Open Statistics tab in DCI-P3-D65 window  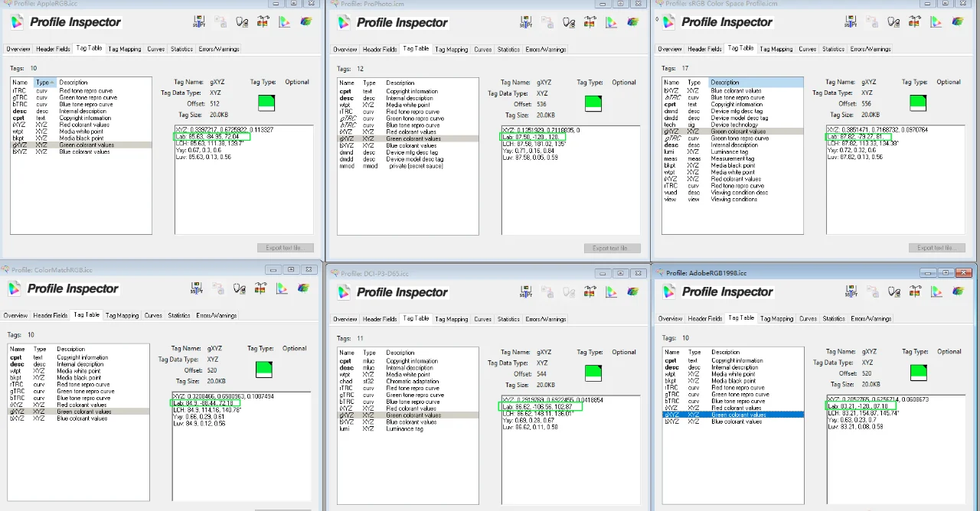(x=508, y=319)
